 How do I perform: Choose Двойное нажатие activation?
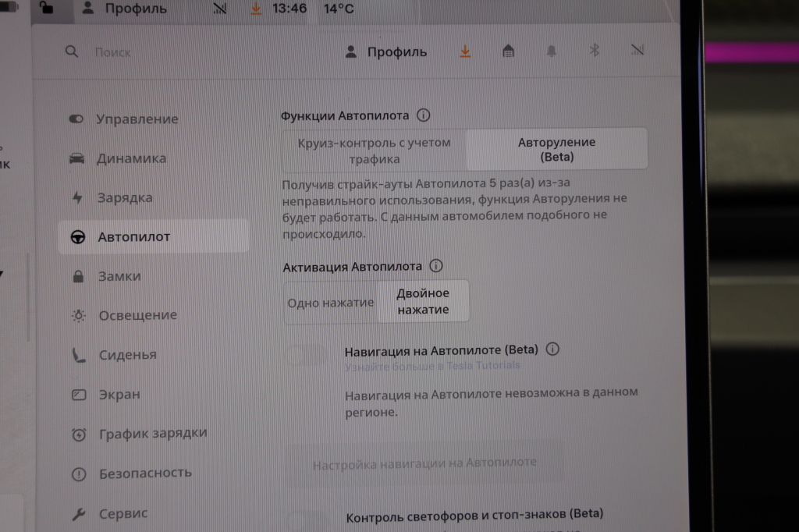pyautogui.click(x=423, y=302)
